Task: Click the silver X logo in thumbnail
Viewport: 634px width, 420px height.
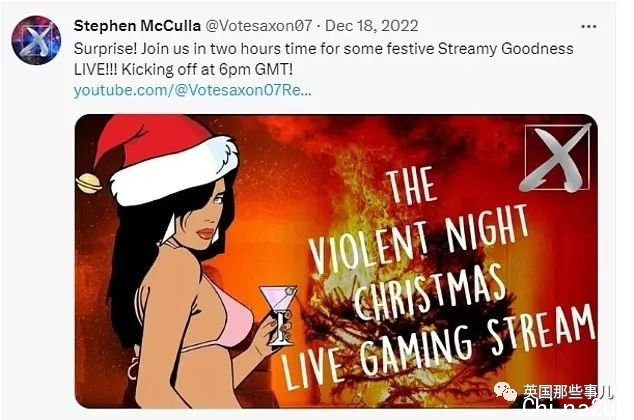Action: click(557, 158)
